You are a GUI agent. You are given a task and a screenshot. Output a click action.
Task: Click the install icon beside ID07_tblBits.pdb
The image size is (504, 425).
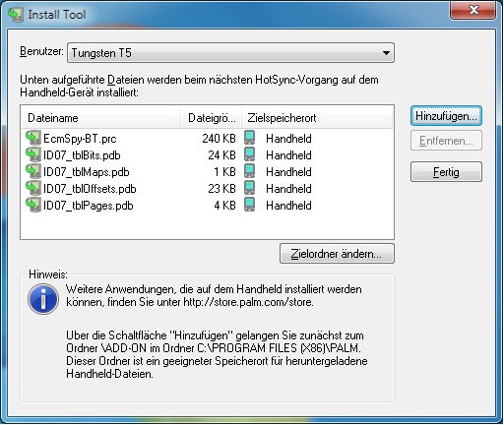click(33, 154)
